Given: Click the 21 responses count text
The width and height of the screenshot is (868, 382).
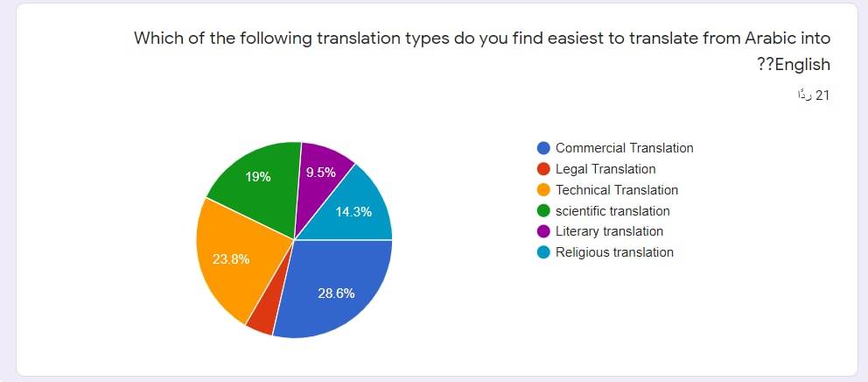Looking at the screenshot, I should tap(814, 95).
